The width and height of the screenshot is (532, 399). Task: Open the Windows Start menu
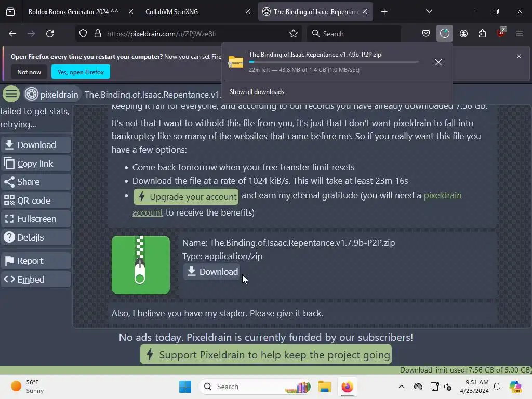185,387
